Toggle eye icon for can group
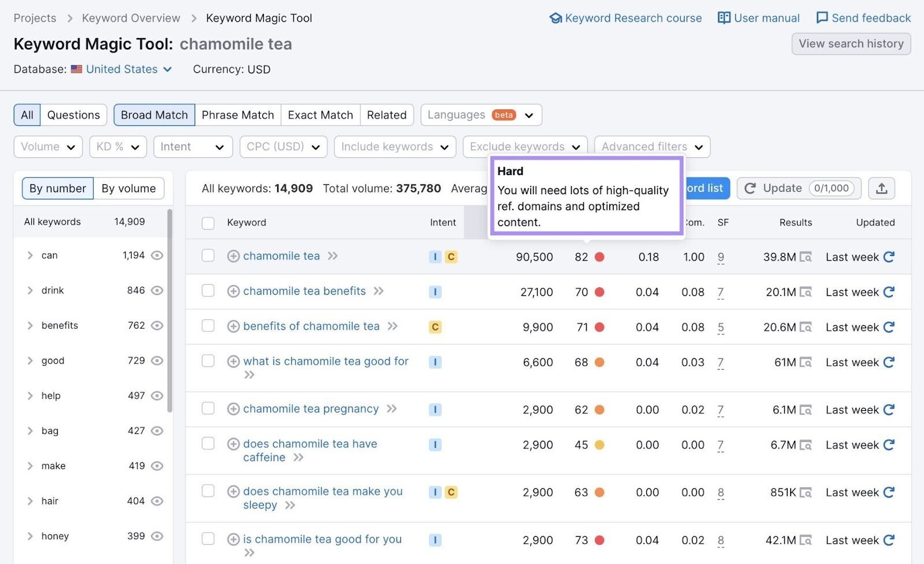Viewport: 924px width, 564px height. coord(157,255)
